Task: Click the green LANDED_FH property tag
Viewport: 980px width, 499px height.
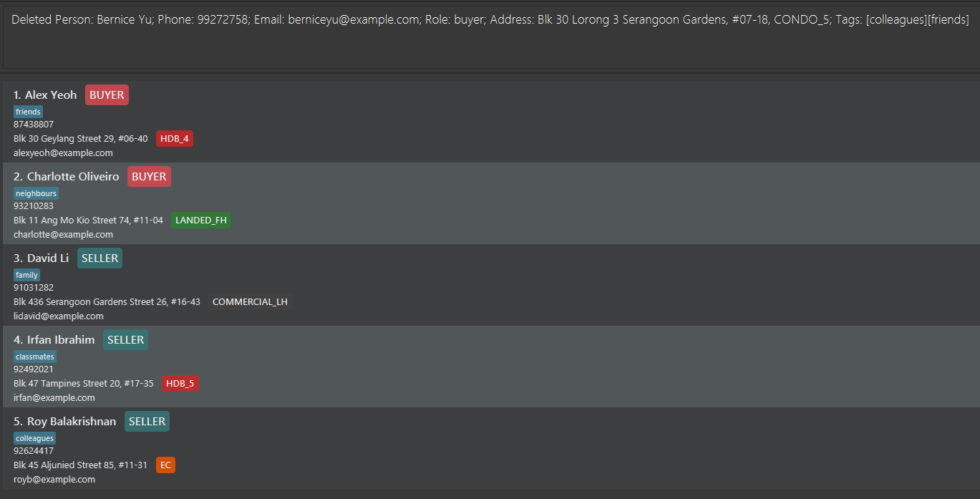Action: 201,221
